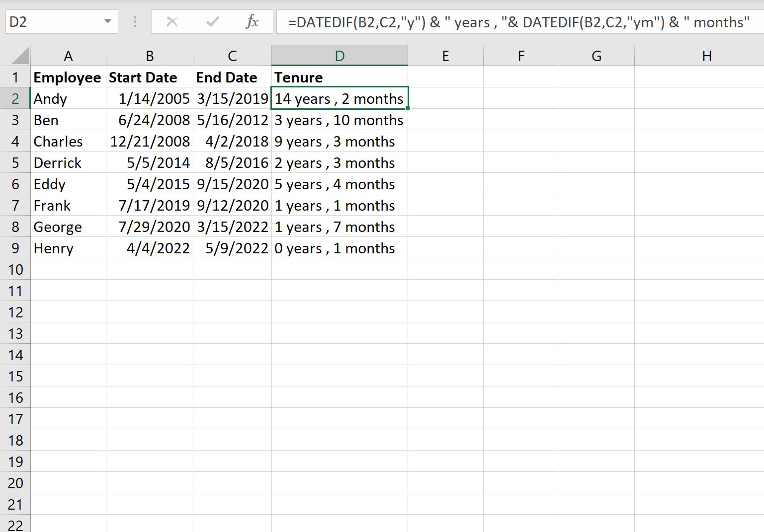Click the three-dot handle beside the Name Box
Image resolution: width=764 pixels, height=532 pixels.
tap(134, 21)
